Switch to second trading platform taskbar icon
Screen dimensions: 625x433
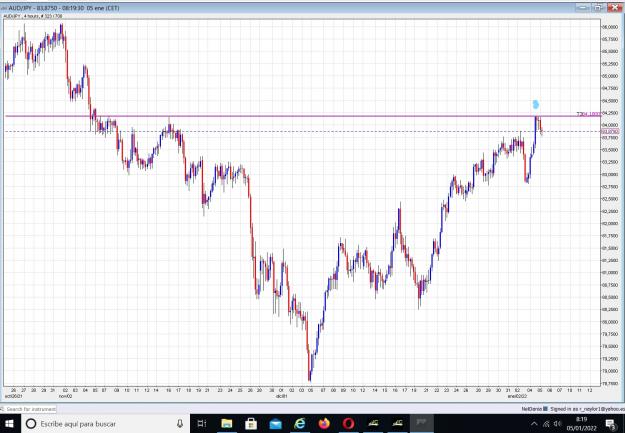pos(397,423)
